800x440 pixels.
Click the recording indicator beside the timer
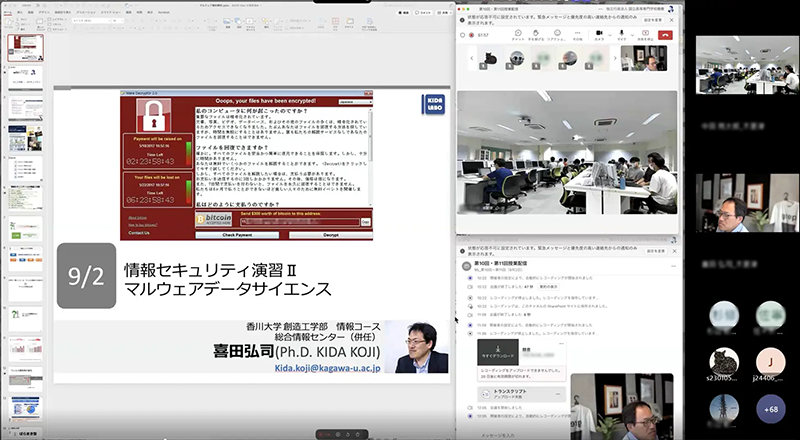tap(470, 35)
